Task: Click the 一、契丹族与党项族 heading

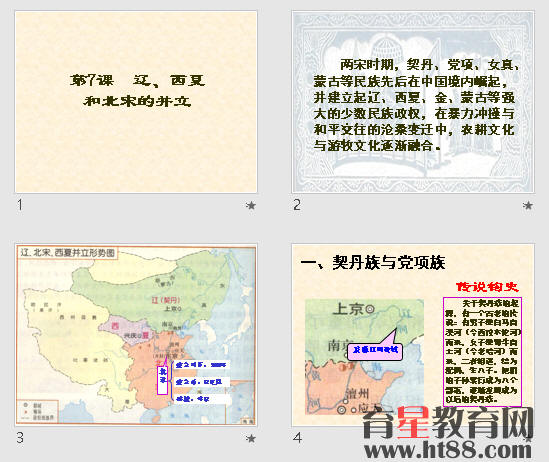Action: 373,262
